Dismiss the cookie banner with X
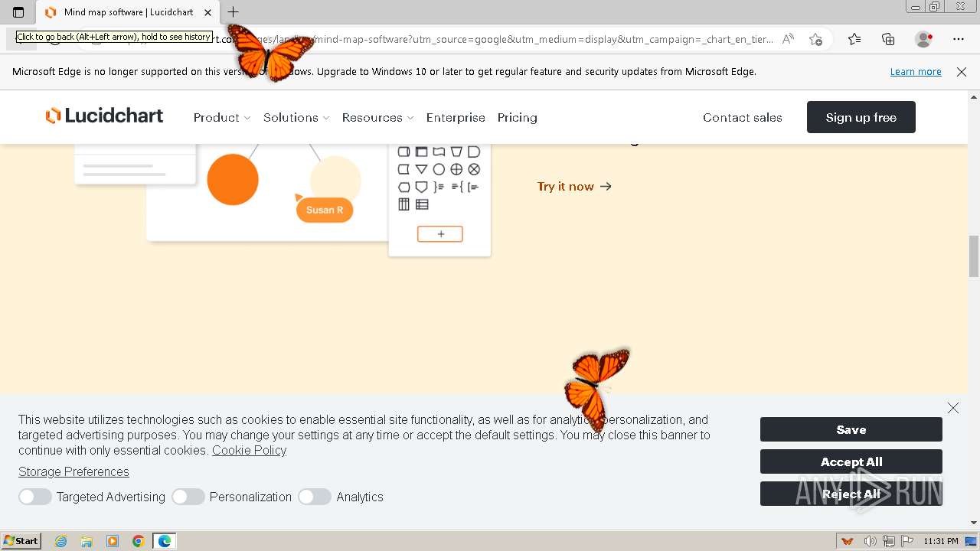 tap(953, 408)
